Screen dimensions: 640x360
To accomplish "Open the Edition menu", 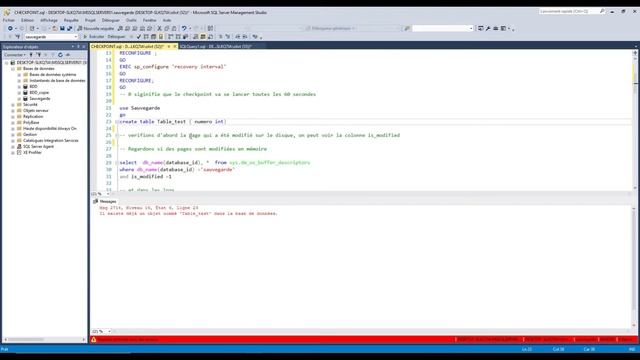I will (27, 20).
